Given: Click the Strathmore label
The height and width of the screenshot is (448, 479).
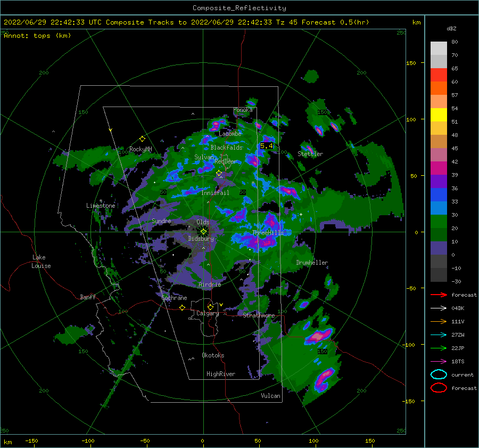Looking at the screenshot, I should coord(259,315).
